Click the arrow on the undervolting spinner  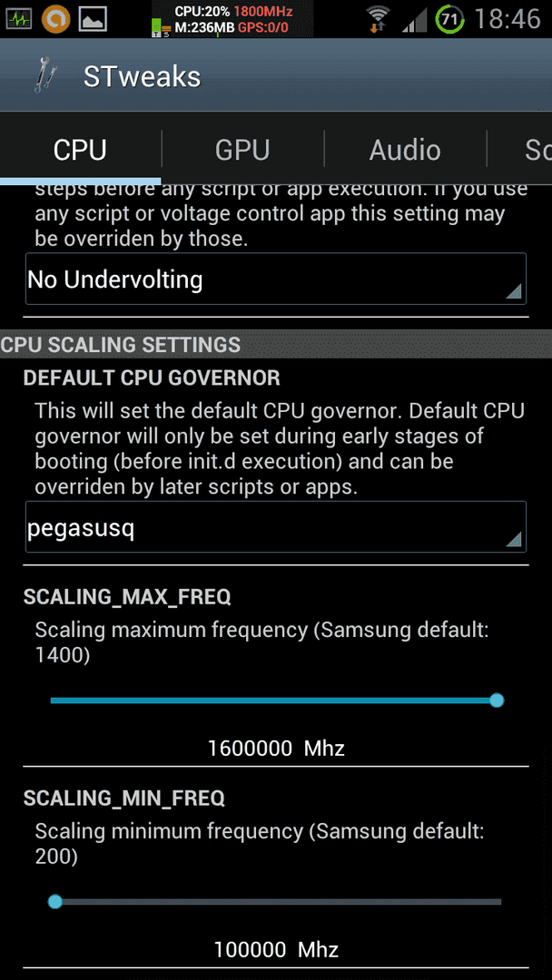pos(513,290)
